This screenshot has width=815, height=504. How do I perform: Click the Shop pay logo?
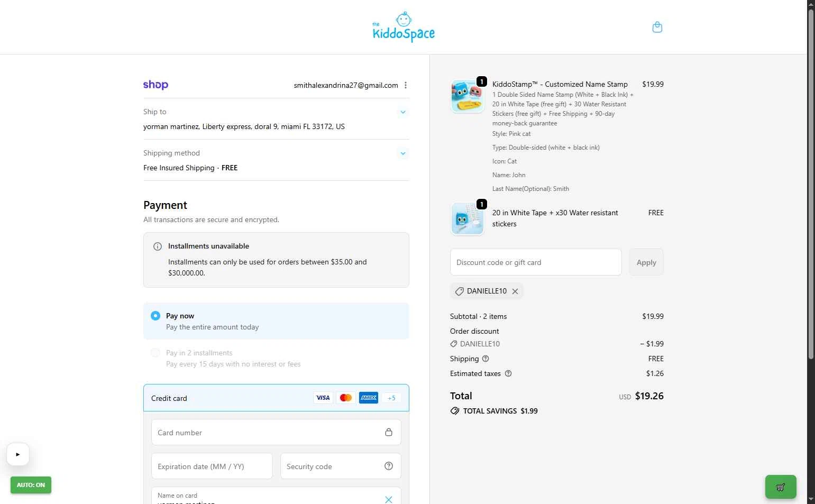coord(155,85)
